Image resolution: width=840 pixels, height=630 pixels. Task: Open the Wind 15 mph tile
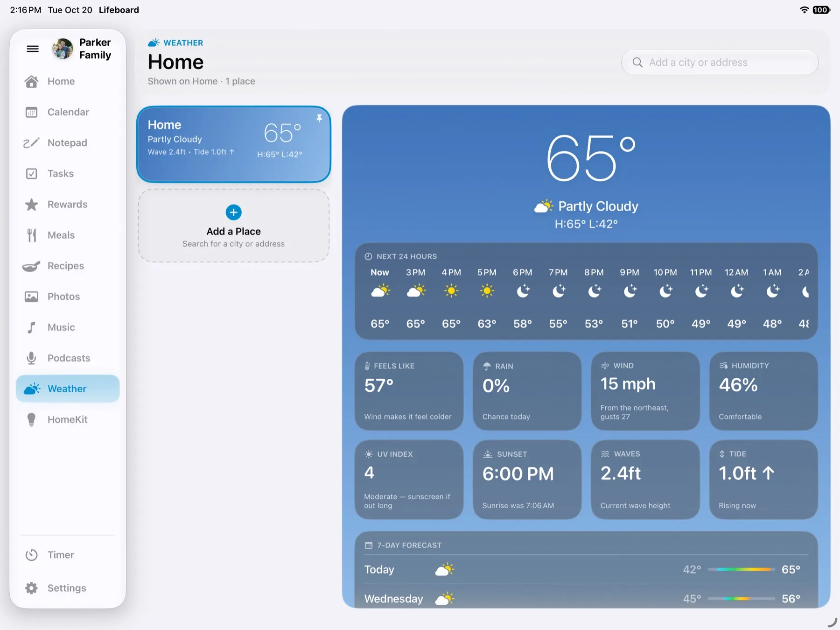coord(645,391)
